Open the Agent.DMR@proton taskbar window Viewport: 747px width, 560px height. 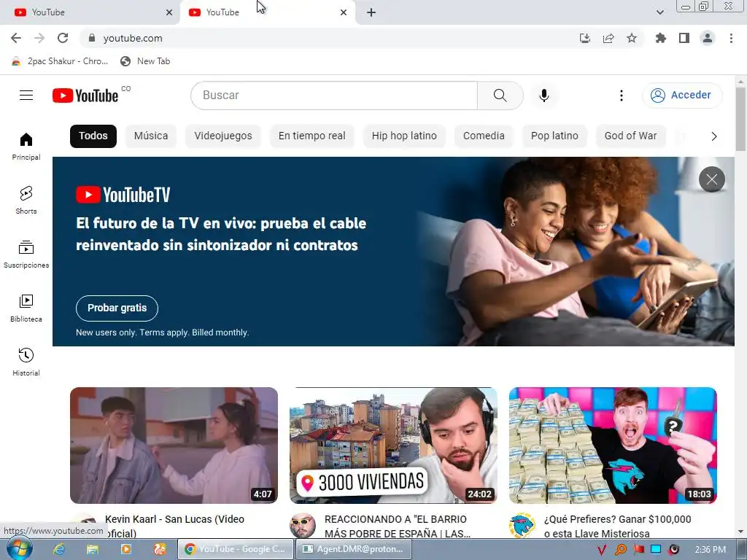pyautogui.click(x=354, y=549)
